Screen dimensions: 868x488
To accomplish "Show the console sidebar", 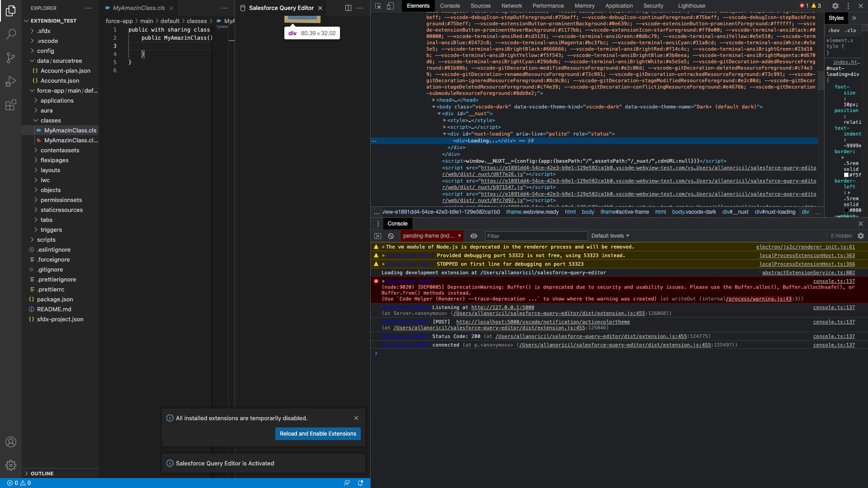I will tap(378, 236).
